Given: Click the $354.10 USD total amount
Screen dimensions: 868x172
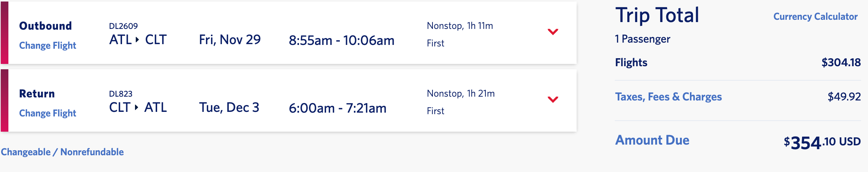Looking at the screenshot, I should (x=822, y=143).
